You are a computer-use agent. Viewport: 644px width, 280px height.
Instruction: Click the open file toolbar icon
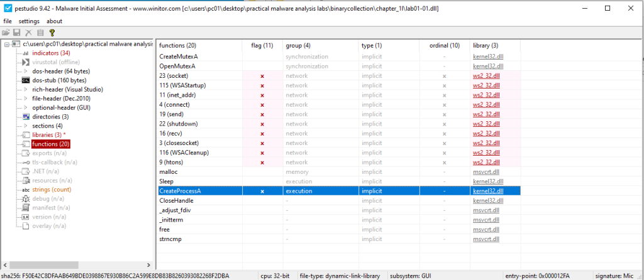[x=5, y=33]
